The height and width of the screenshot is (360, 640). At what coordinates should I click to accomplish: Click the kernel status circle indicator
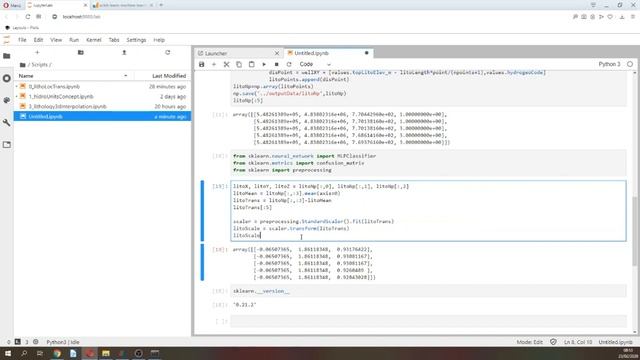630,64
